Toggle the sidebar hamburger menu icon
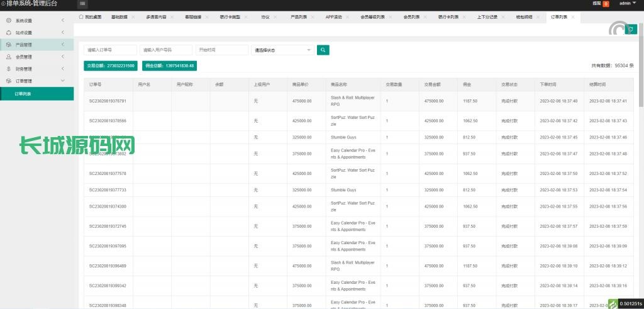Viewport: 644px width, 309px height. [x=83, y=4]
